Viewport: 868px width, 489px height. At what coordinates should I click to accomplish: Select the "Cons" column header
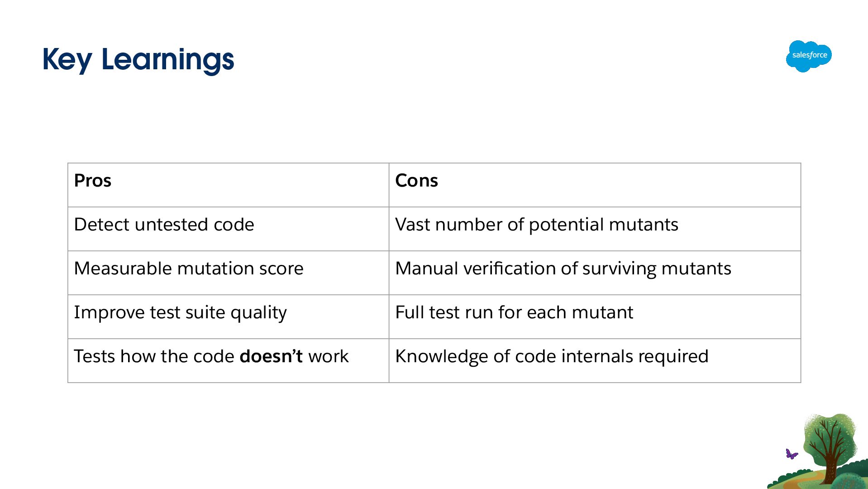(x=416, y=181)
